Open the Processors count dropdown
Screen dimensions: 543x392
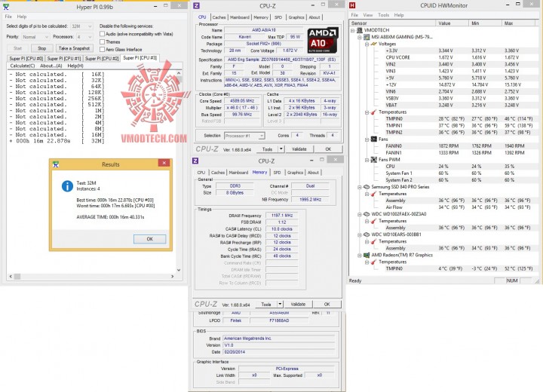[84, 37]
